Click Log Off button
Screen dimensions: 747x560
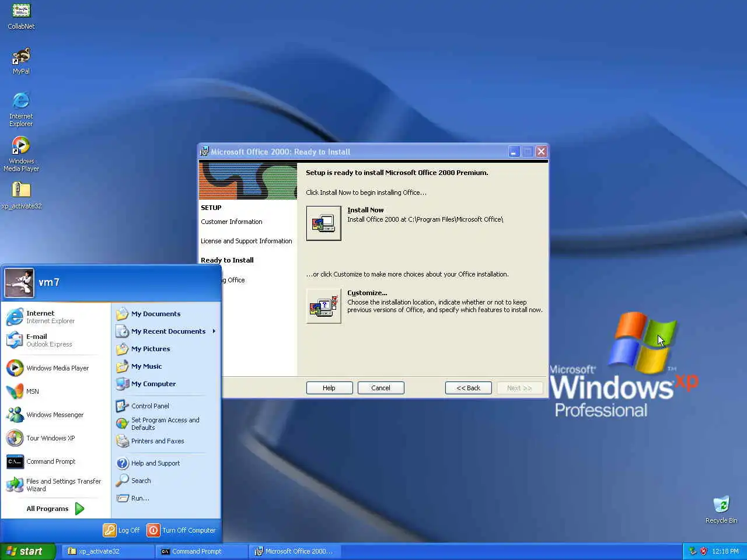[x=122, y=530]
